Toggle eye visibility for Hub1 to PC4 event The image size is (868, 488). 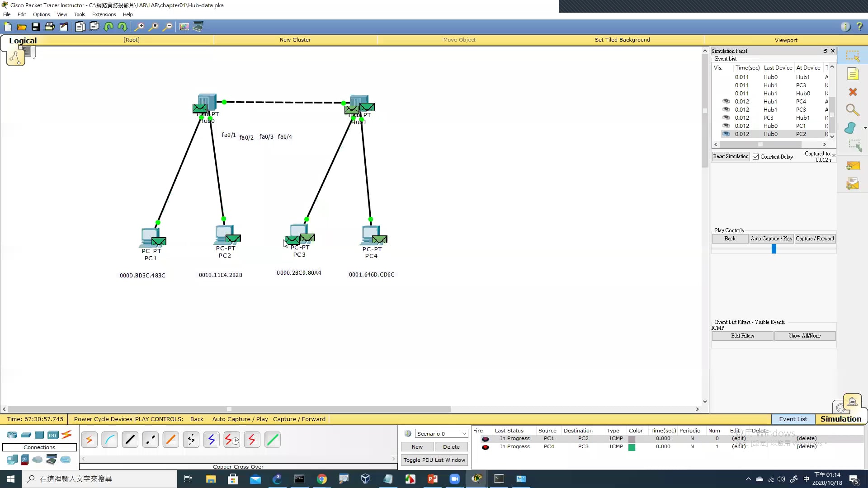pos(726,102)
